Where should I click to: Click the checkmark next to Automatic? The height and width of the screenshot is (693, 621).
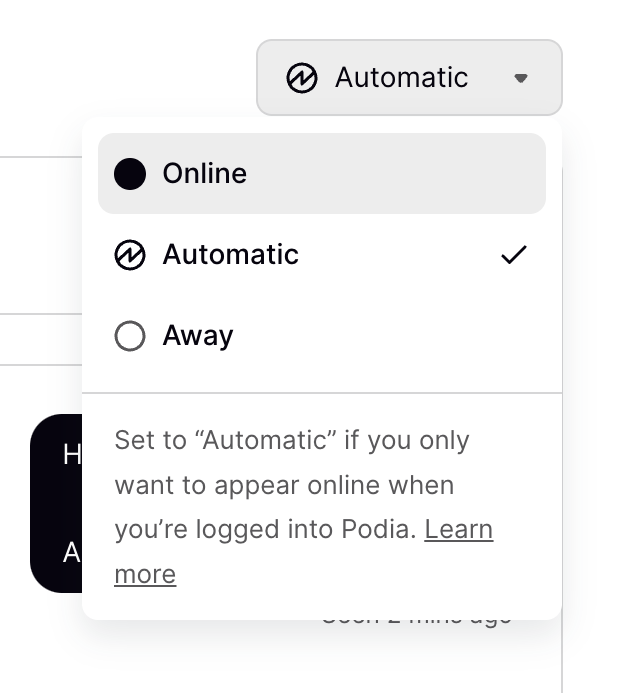click(x=513, y=255)
